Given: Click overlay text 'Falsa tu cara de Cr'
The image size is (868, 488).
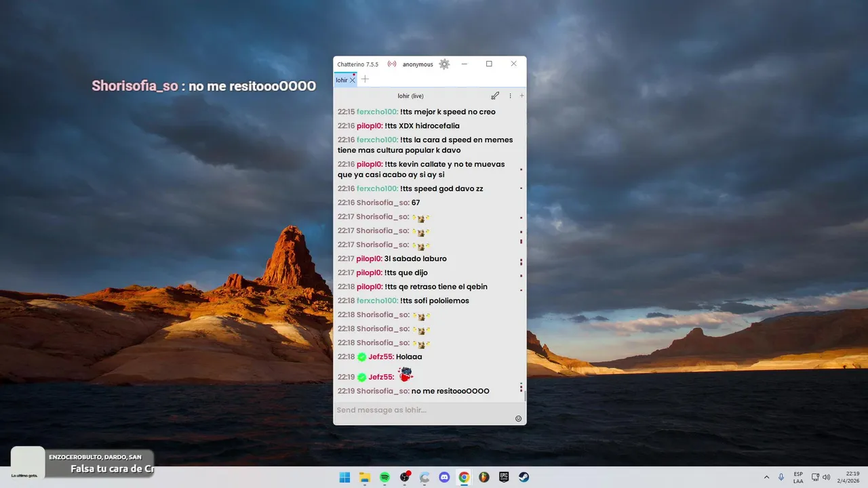Looking at the screenshot, I should pyautogui.click(x=112, y=468).
